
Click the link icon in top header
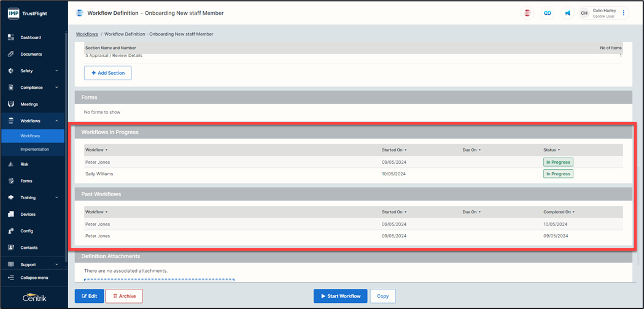[x=548, y=13]
